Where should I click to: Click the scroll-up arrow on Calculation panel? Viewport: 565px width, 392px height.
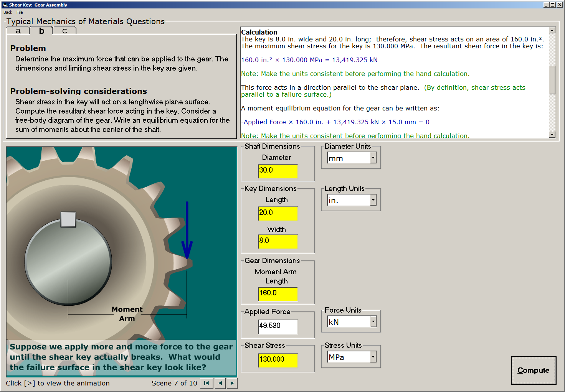(552, 30)
